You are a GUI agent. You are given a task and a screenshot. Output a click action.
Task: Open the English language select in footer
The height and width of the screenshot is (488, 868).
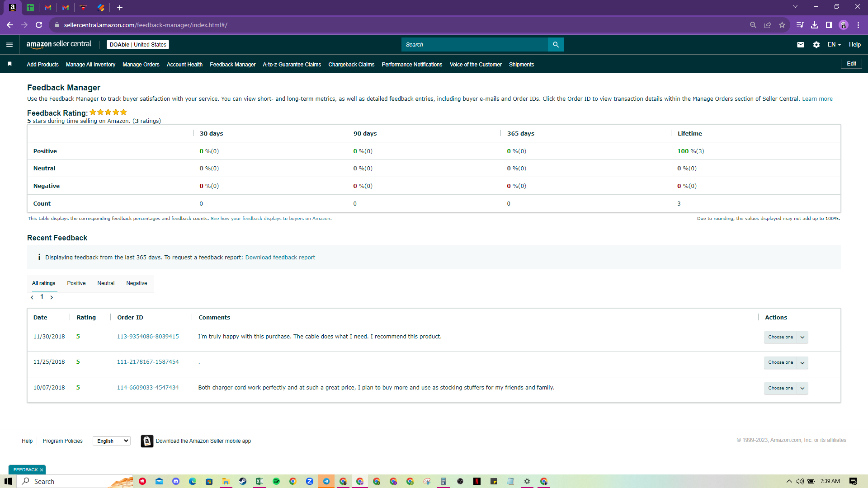click(112, 441)
